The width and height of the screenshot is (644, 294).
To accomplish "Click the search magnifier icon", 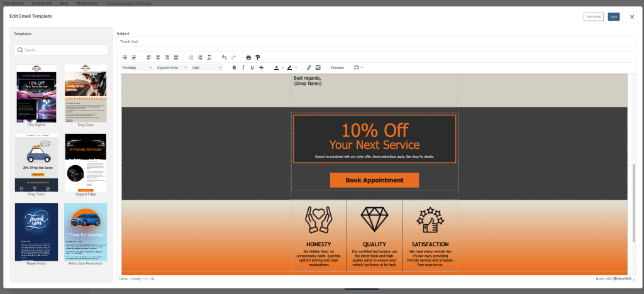I will point(19,50).
